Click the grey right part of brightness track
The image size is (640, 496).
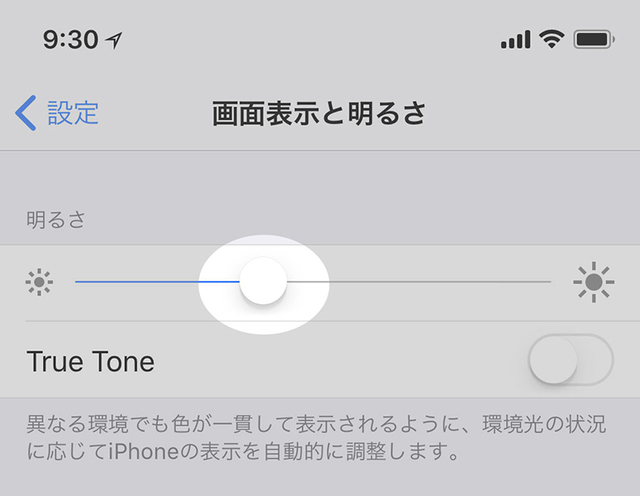point(419,282)
